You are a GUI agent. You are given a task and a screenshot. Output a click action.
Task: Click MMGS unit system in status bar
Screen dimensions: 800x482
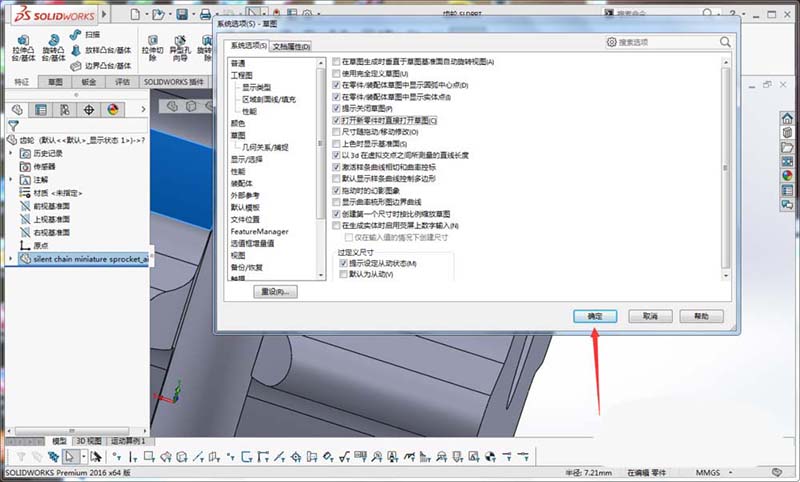click(x=707, y=473)
